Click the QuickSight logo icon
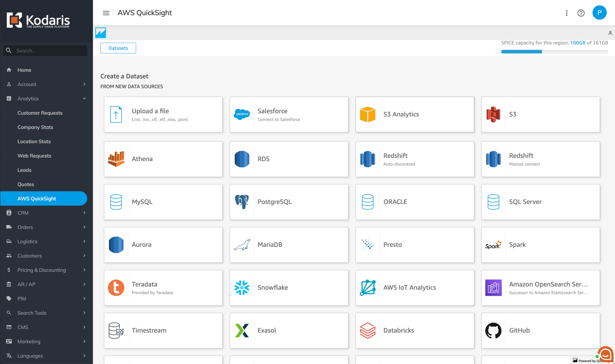Screen dimensions: 615x364 click(101, 33)
